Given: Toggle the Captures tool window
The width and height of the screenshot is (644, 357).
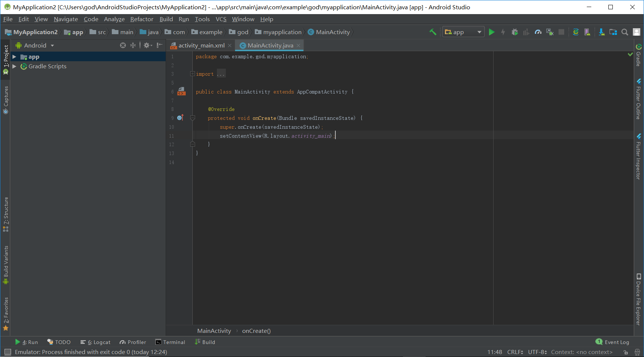Looking at the screenshot, I should point(6,100).
